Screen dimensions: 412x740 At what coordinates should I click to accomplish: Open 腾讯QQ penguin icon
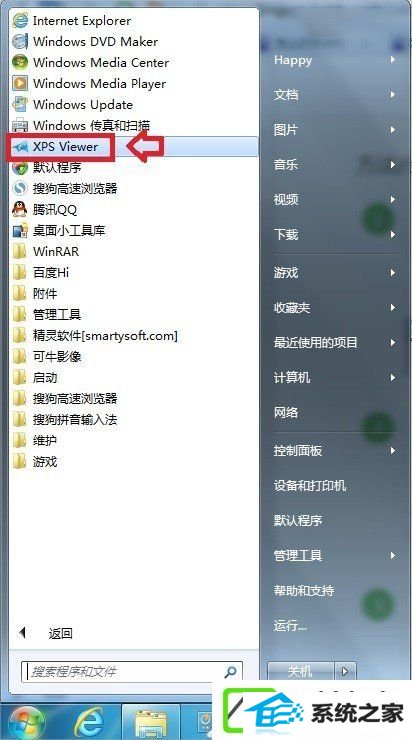coord(20,209)
